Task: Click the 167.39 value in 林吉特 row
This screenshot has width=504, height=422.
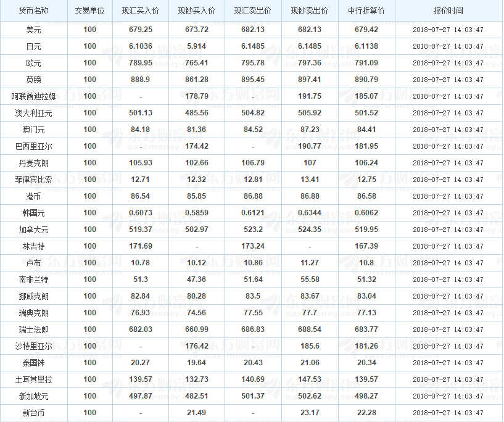Action: 366,246
